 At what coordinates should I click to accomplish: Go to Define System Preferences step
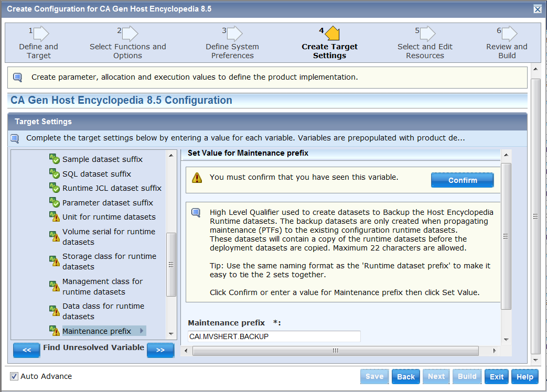[x=232, y=51]
